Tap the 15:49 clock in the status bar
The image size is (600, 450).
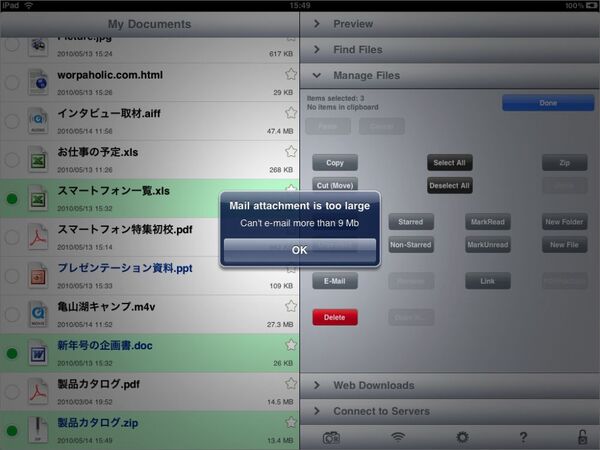coord(300,5)
